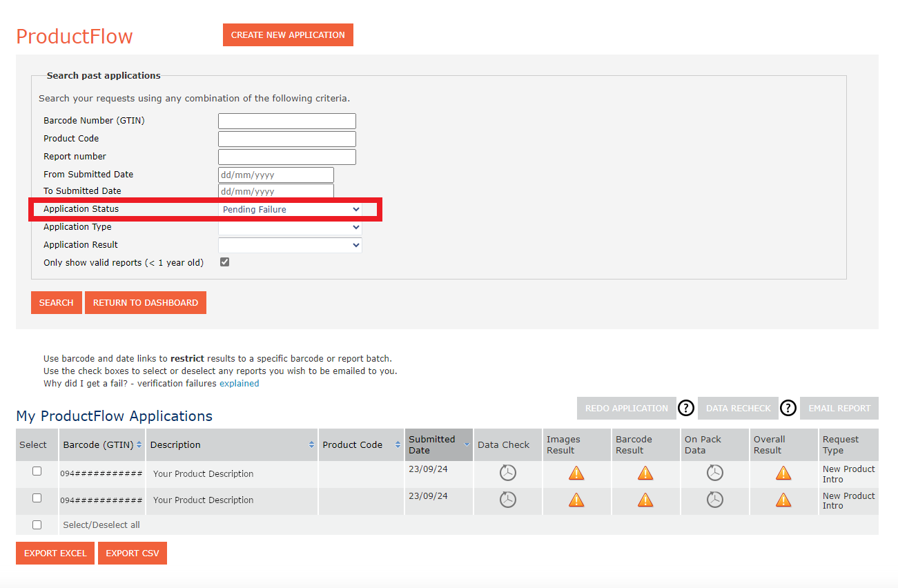
Task: Click the Create New Application button
Action: click(x=288, y=35)
